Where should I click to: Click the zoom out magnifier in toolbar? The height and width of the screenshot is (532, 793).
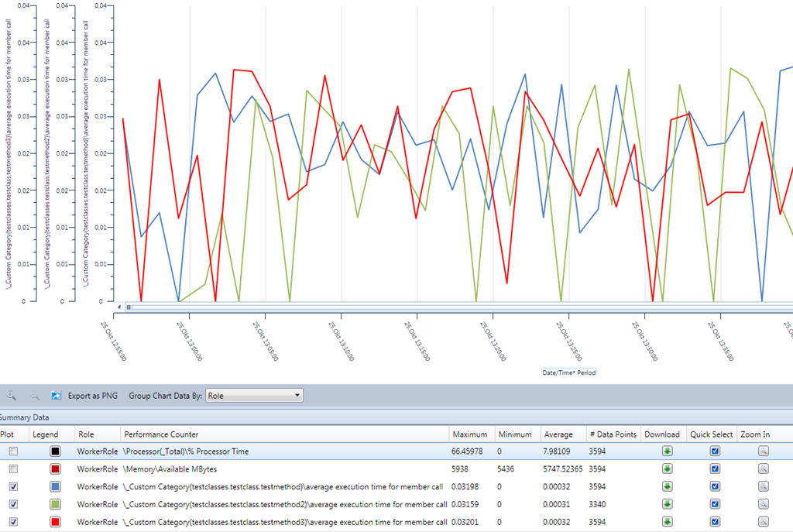(x=35, y=396)
